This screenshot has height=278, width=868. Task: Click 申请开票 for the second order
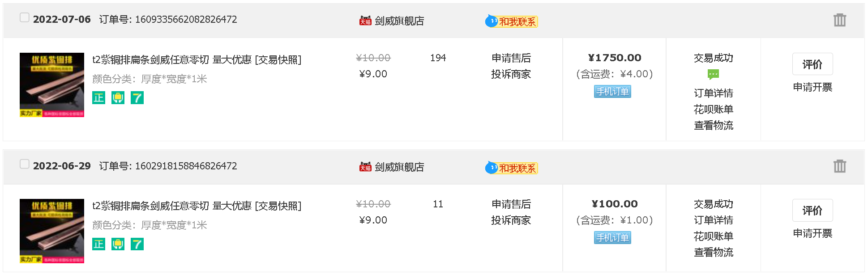pyautogui.click(x=812, y=233)
